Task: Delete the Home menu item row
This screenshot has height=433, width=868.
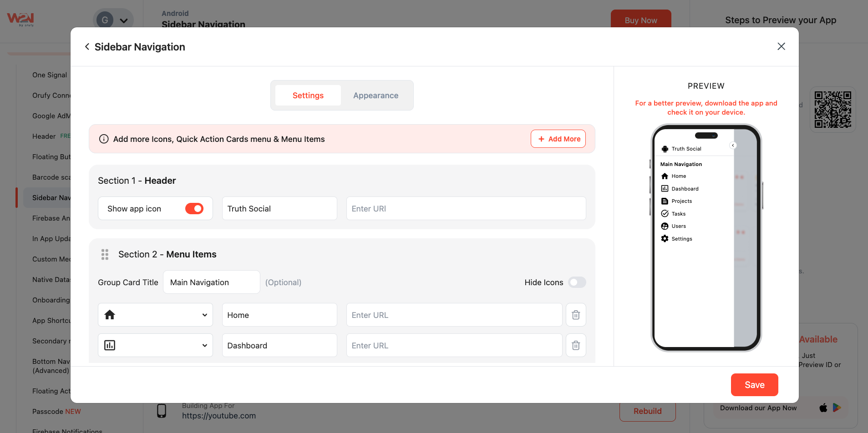Action: [x=576, y=315]
